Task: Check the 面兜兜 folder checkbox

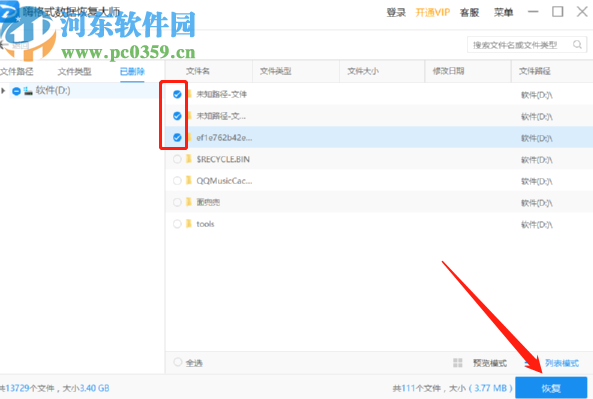Action: 177,202
